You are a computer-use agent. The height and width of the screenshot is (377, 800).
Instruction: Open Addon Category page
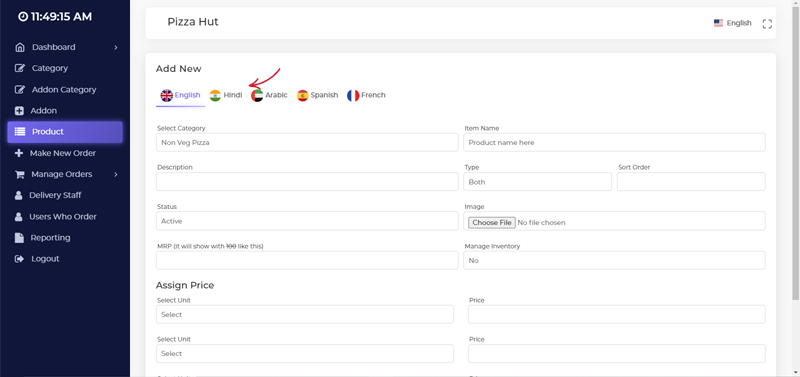tap(65, 90)
